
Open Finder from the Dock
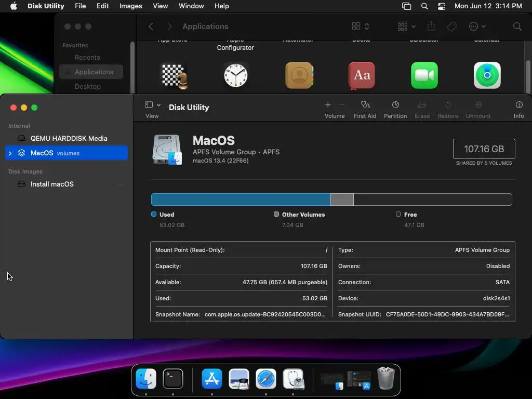click(146, 379)
